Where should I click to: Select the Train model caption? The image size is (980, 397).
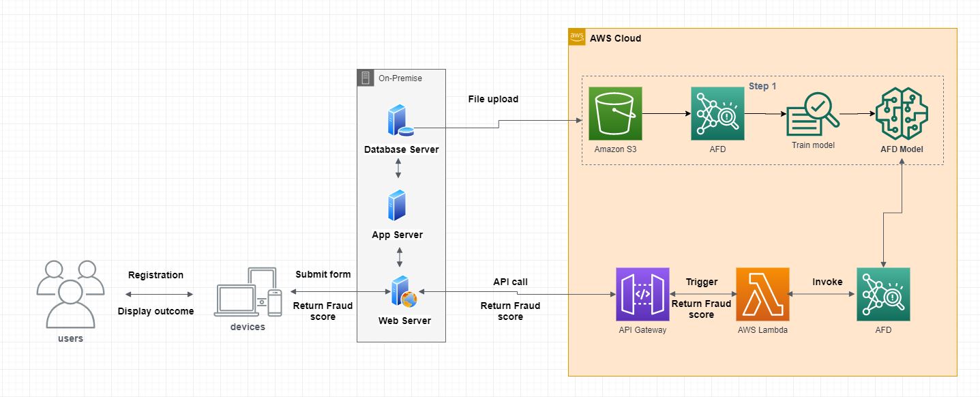(x=813, y=145)
